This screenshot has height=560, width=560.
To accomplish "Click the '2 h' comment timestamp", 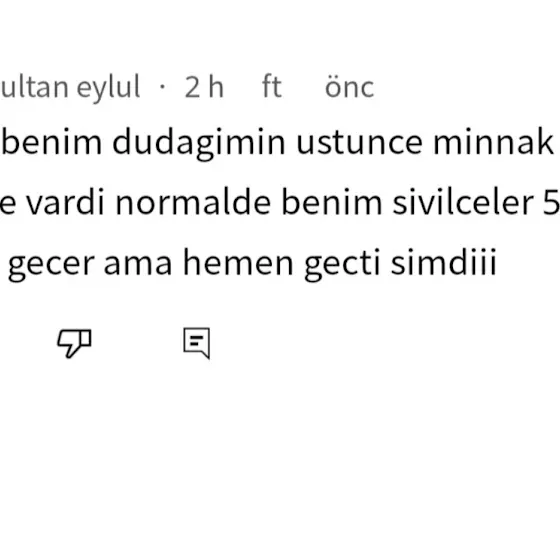I will coord(204,87).
